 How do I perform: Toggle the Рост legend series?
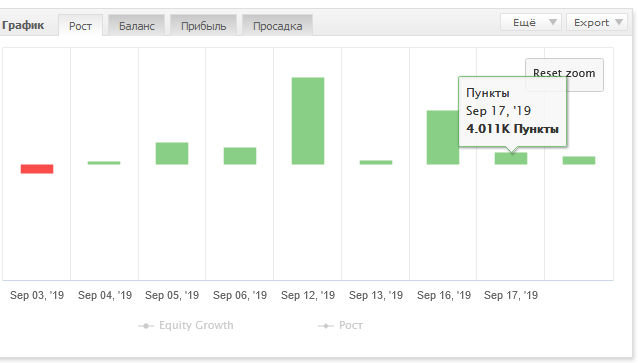[x=340, y=326]
